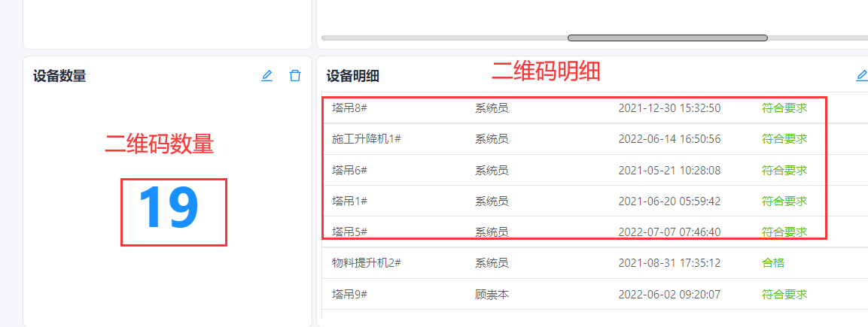The width and height of the screenshot is (868, 327).
Task: Click the trash delete icon in 设备数量 card
Action: 295,76
